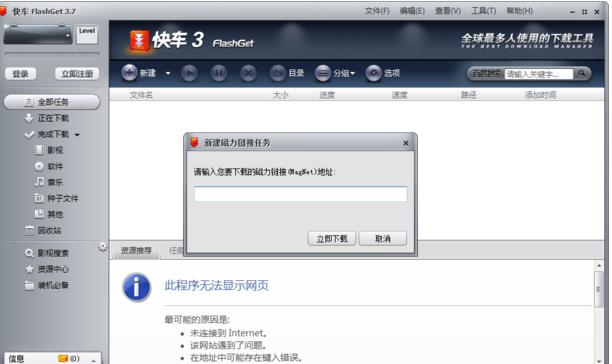Viewport: 612px width, 364px height.
Task: Click the scroll down arrow of the web panel
Action: point(599,360)
